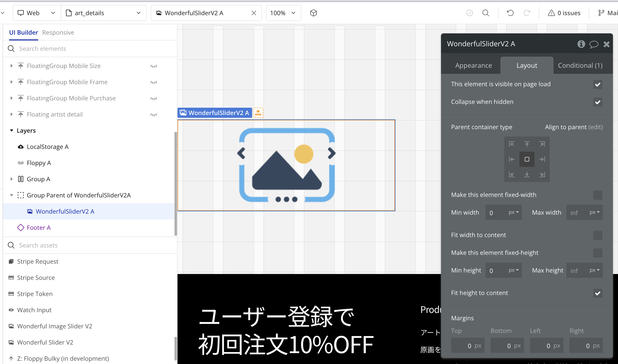The height and width of the screenshot is (364, 618).
Task: Align element to bottom-center of parent
Action: click(527, 174)
